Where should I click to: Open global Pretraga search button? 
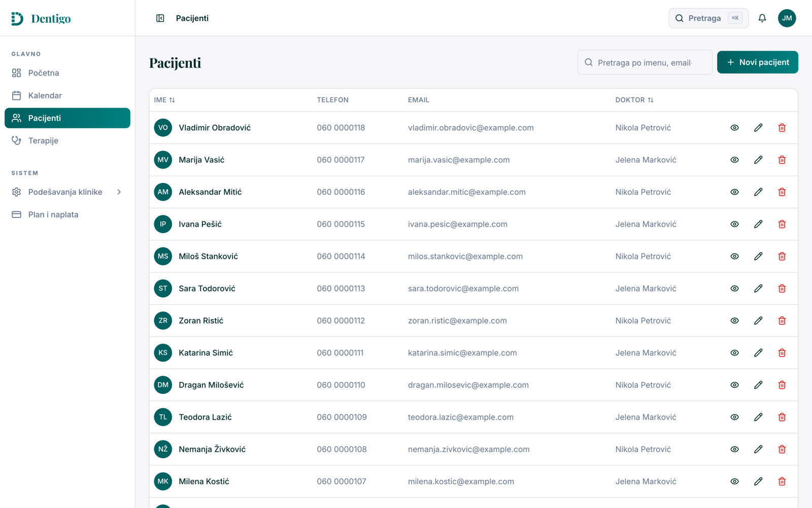coord(708,18)
